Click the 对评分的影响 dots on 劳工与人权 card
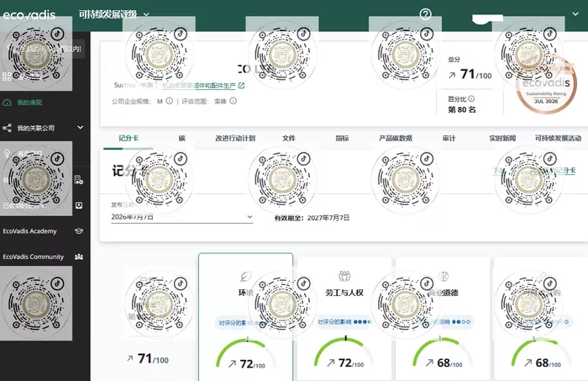588x381 pixels. click(362, 321)
